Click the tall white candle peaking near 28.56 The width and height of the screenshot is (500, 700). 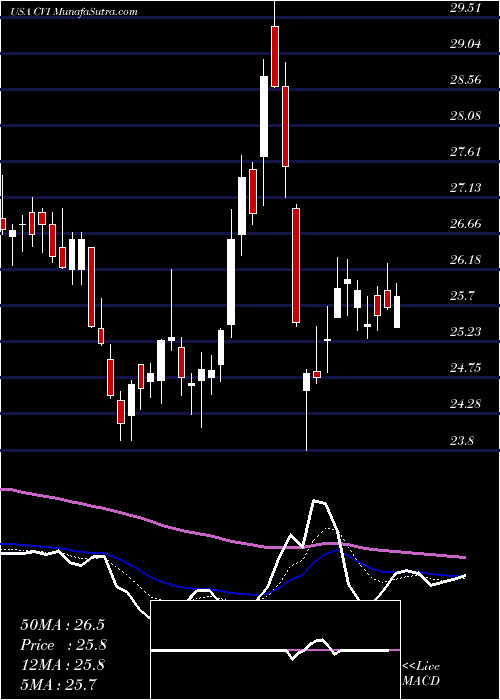click(264, 117)
